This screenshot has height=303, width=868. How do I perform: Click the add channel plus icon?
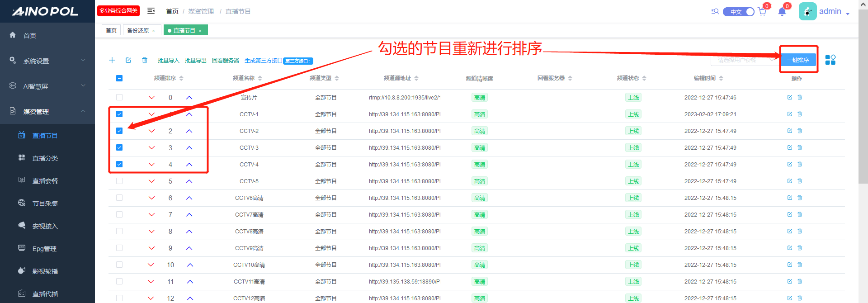pyautogui.click(x=112, y=60)
